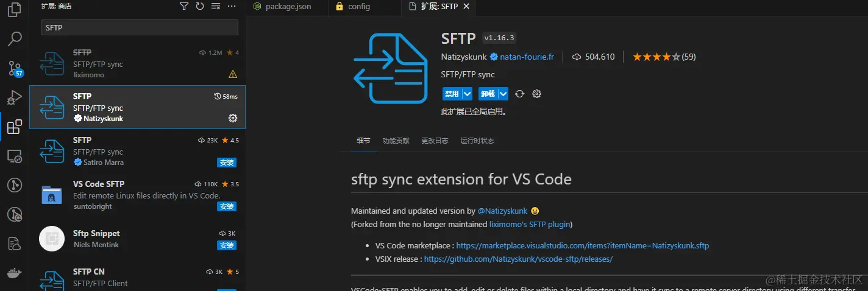The width and height of the screenshot is (868, 291).
Task: Open Run and Debug view
Action: pyautogui.click(x=15, y=97)
